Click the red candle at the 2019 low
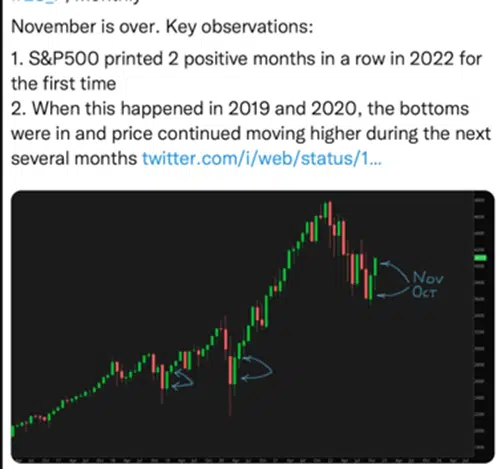501x469 pixels. click(162, 377)
